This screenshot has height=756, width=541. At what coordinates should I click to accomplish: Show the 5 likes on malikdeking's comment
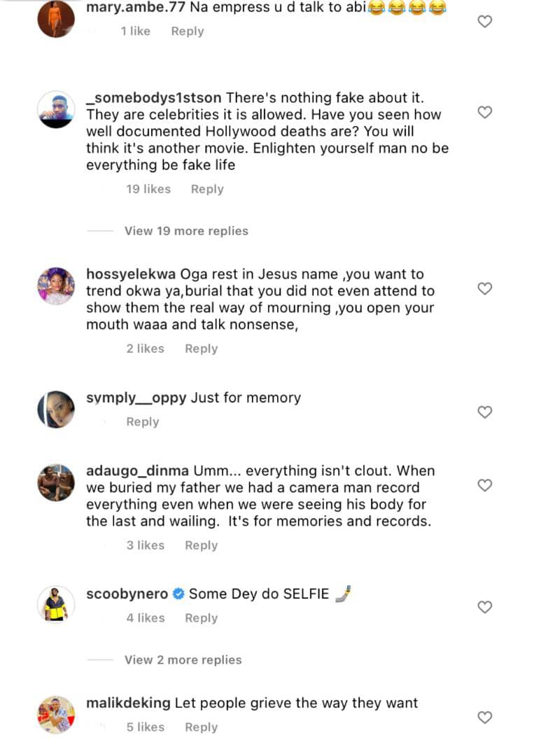pyautogui.click(x=146, y=727)
